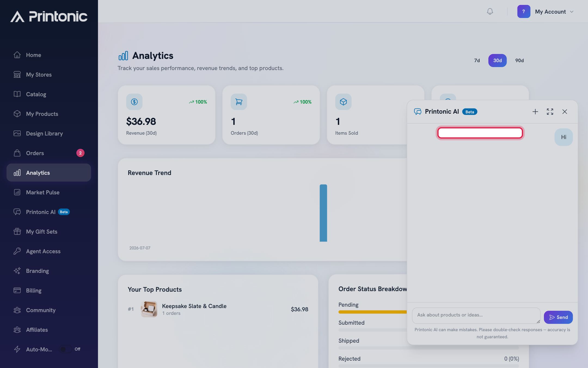Expand Printonic AI panel to fullscreen
Viewport: 588px width, 368px height.
(550, 112)
